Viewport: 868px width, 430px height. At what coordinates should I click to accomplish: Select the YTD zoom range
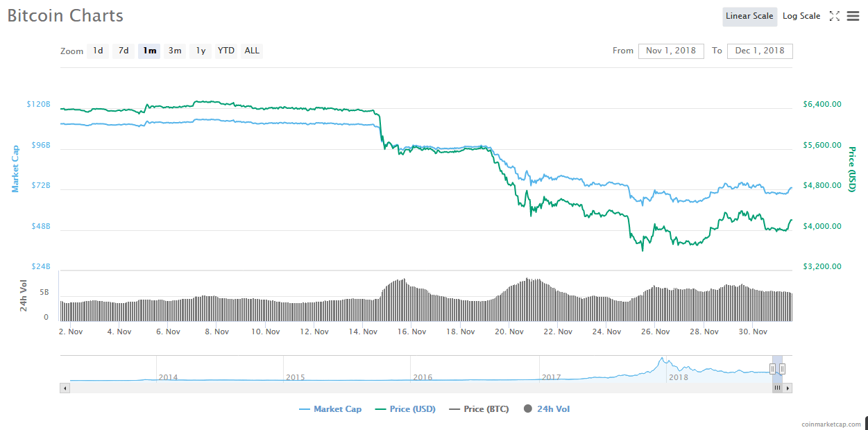226,51
